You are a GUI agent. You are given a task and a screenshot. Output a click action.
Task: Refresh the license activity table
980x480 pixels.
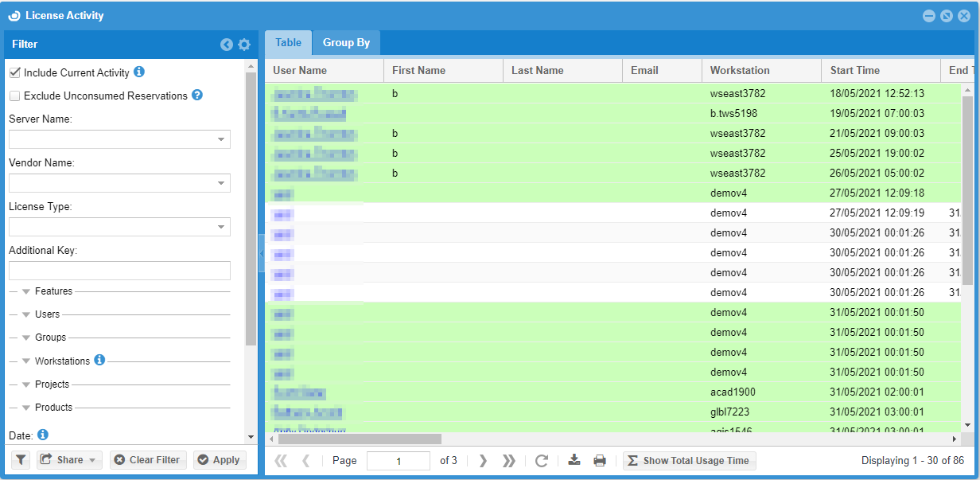[542, 460]
